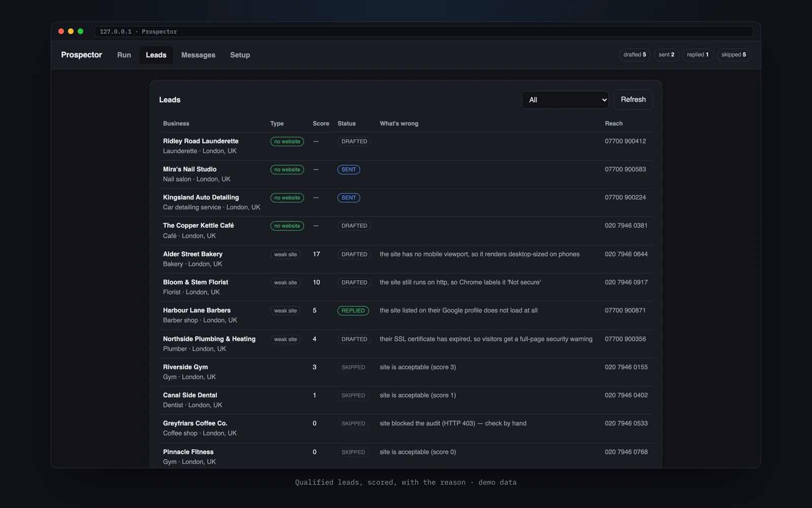Click the REPLIED badge for Harbour Lane Barbers

(x=353, y=310)
